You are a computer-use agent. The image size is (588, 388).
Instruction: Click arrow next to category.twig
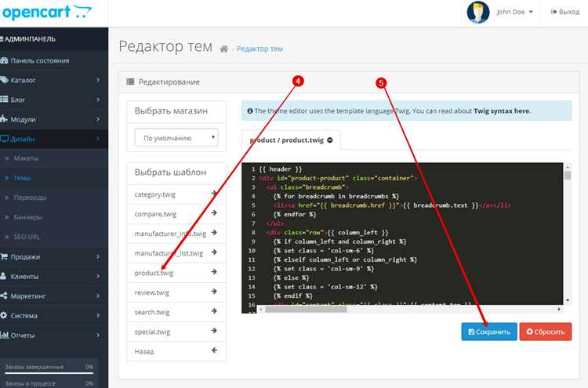coord(214,194)
